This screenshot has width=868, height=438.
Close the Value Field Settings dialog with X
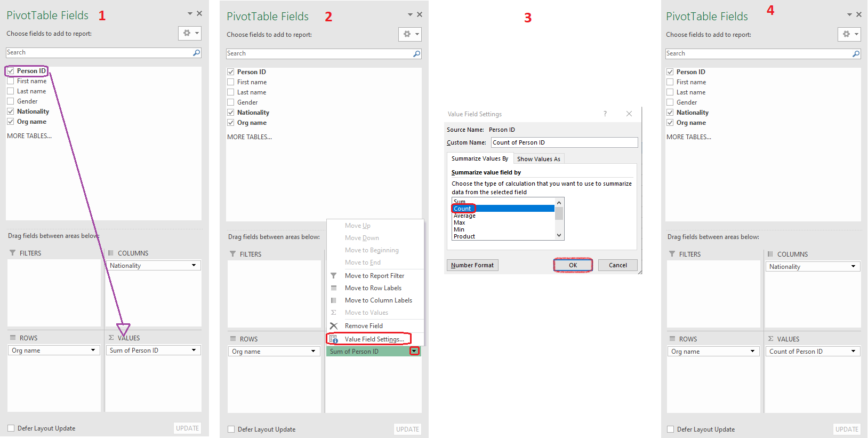point(629,114)
